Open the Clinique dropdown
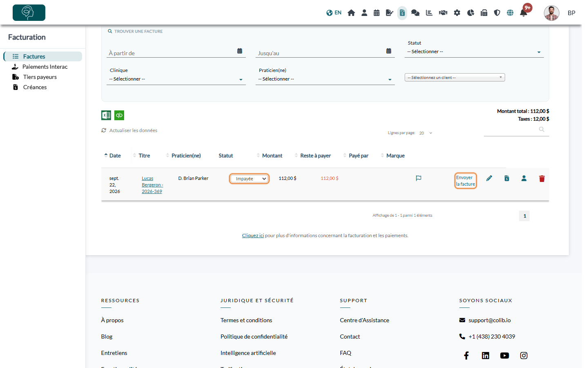 [x=176, y=79]
